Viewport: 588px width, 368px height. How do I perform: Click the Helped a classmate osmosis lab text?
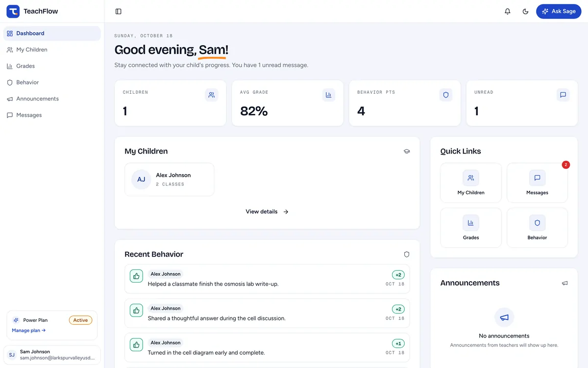[x=213, y=284]
